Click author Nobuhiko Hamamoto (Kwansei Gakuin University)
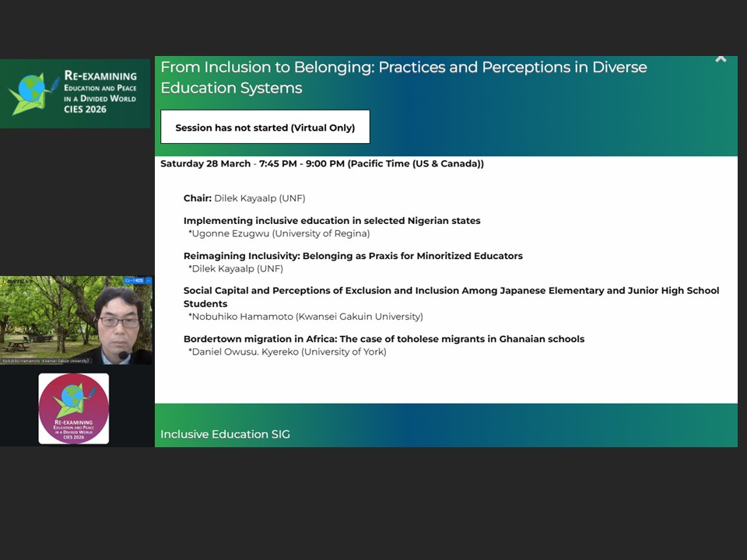Viewport: 747px width, 560px height. [307, 317]
